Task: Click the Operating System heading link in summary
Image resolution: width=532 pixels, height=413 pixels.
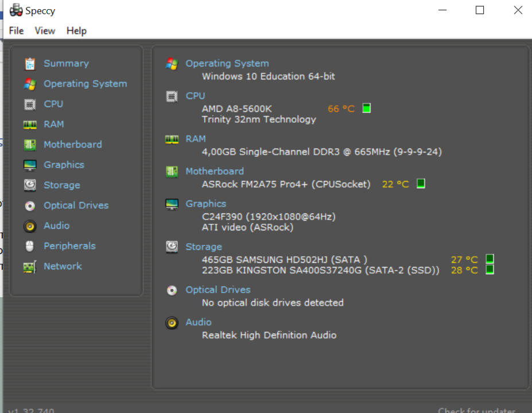Action: tap(227, 64)
